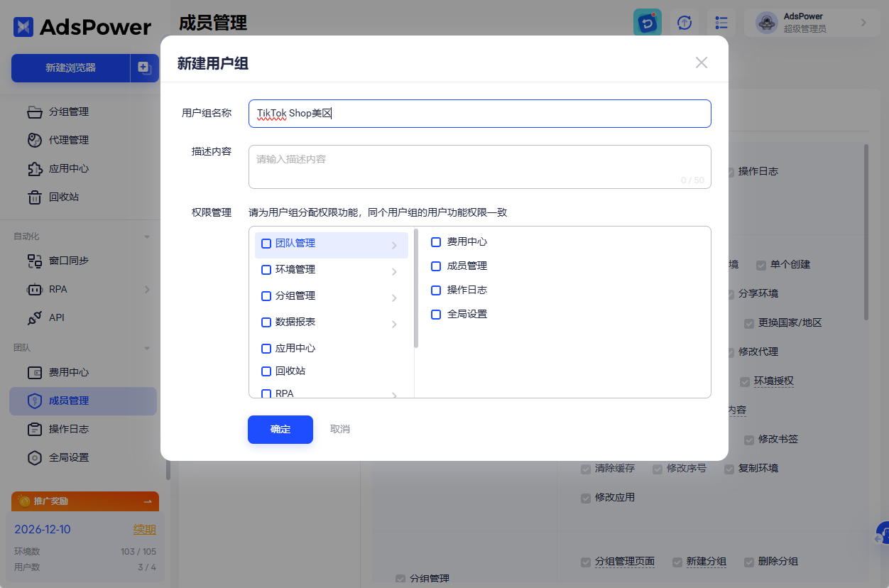
Task: Expand the 团队管理 permission chevron
Action: pos(394,246)
